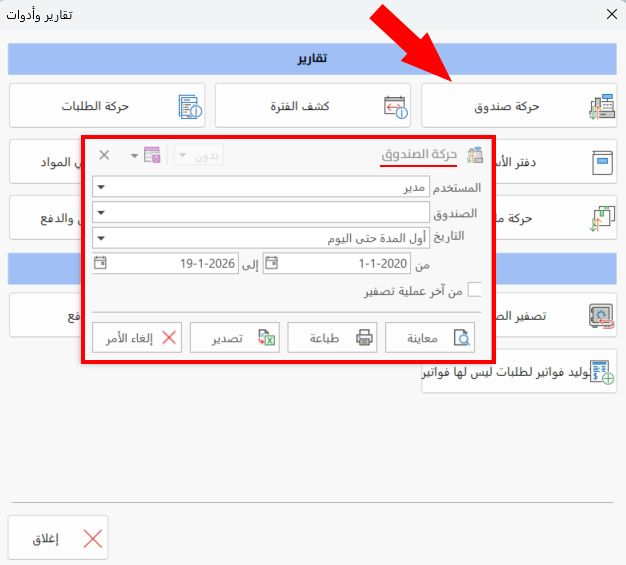Open calendar picker for إلى date

pyautogui.click(x=100, y=263)
